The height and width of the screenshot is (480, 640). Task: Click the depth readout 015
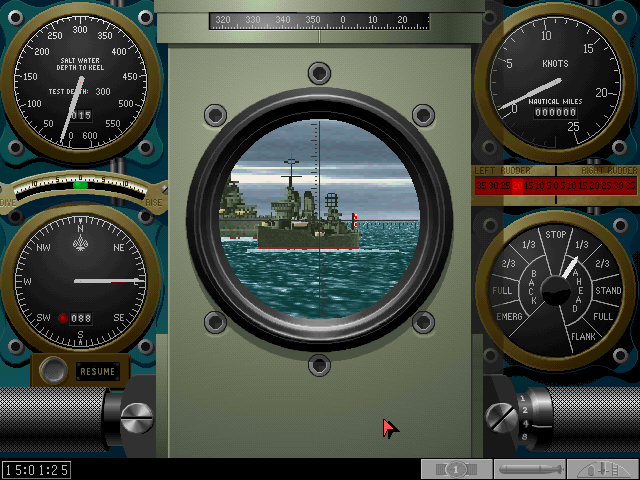pyautogui.click(x=81, y=116)
